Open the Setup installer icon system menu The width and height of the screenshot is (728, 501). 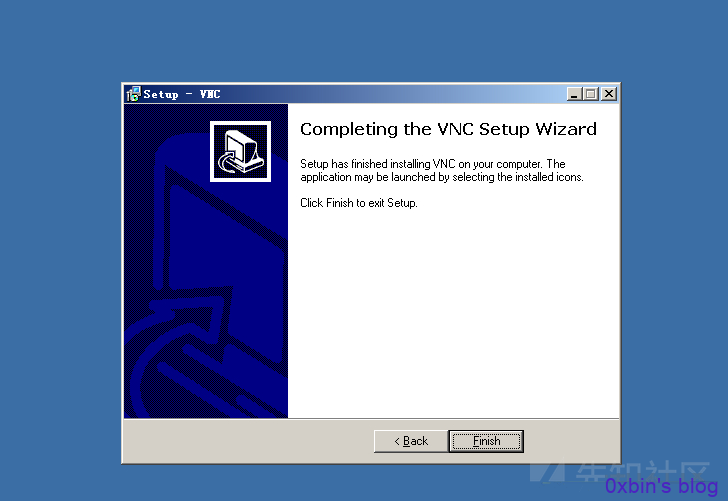(134, 94)
